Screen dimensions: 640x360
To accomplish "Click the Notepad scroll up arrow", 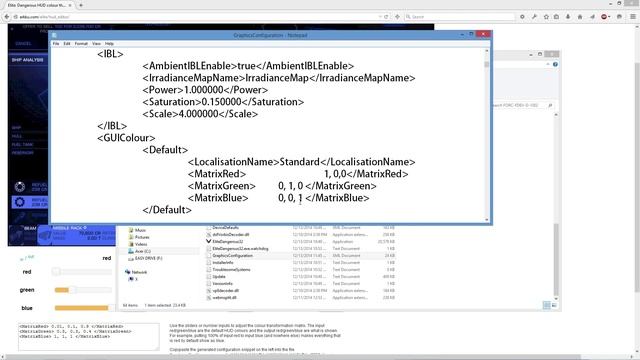I will (x=487, y=51).
